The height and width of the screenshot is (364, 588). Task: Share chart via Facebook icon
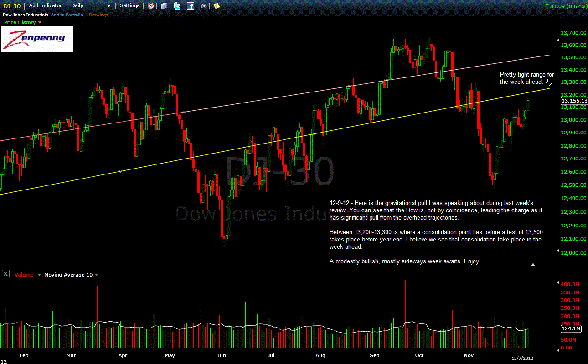pos(191,6)
